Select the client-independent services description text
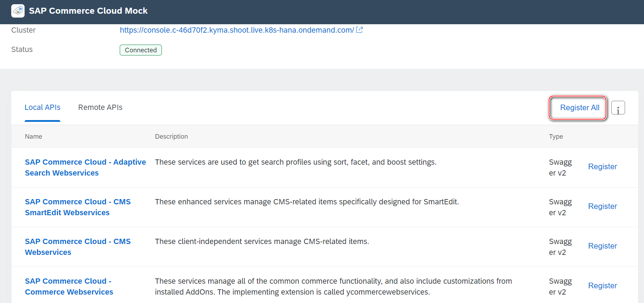Screen dimensions: 644x303 [262, 242]
